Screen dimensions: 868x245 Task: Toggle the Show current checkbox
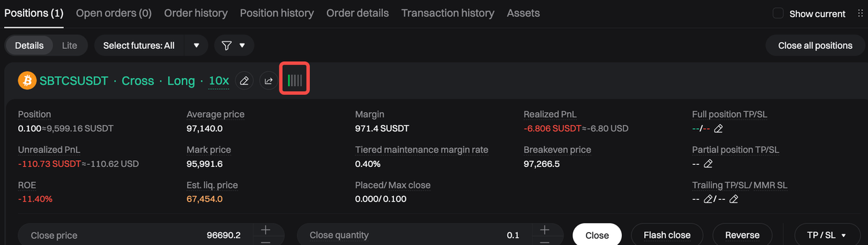(778, 14)
